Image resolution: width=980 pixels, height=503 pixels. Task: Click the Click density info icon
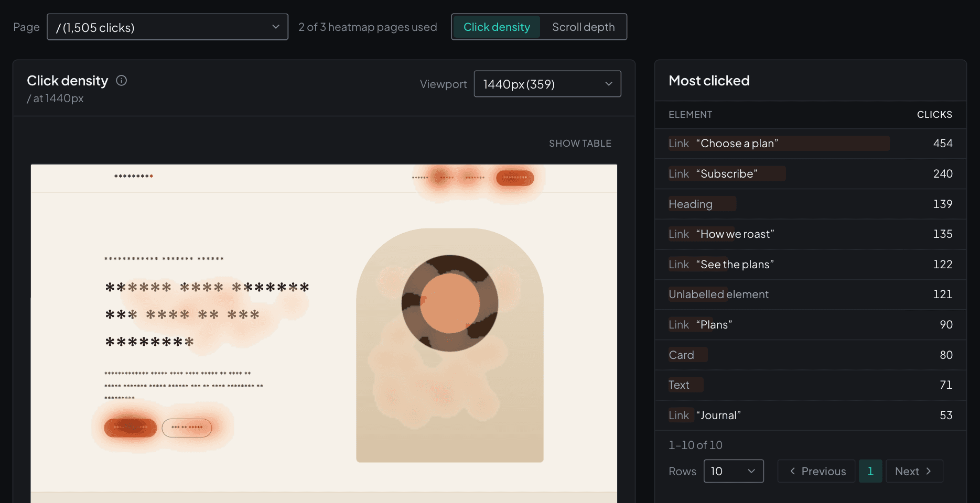[x=122, y=80]
